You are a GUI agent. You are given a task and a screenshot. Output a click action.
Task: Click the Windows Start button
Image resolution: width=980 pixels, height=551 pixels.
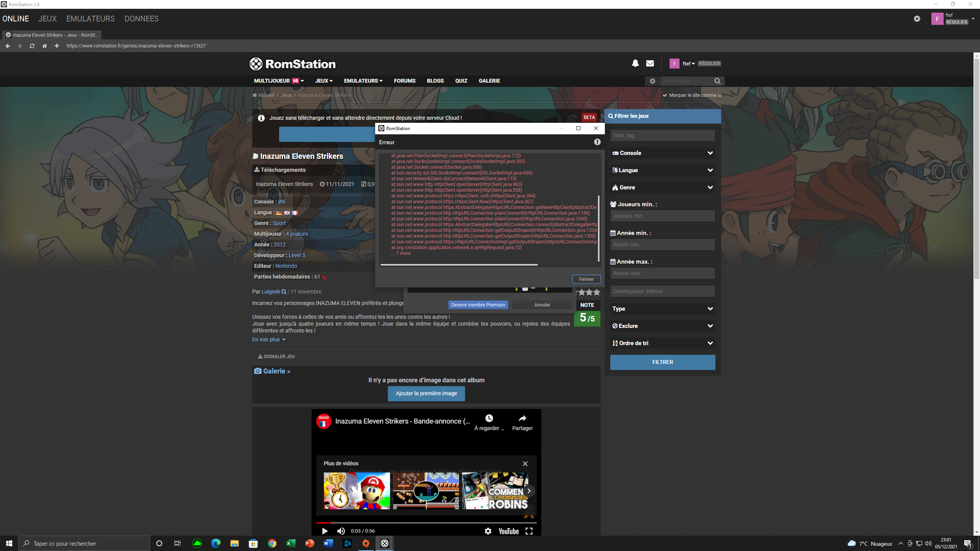pyautogui.click(x=9, y=543)
